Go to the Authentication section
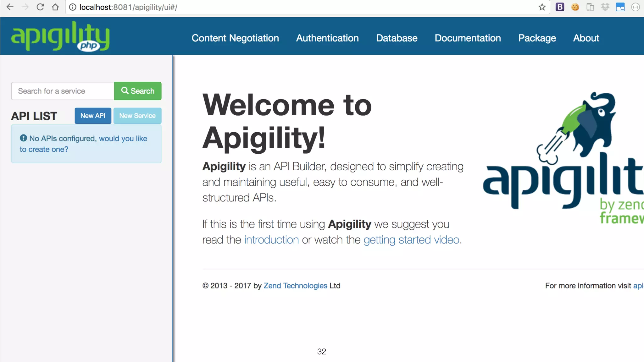The image size is (644, 362). click(327, 38)
